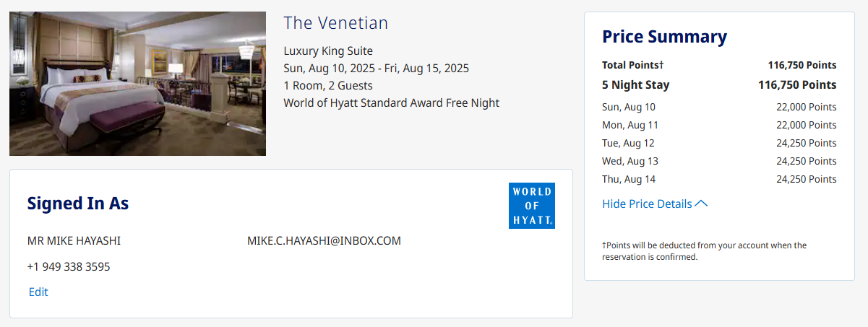Click the World of Hyatt Standard Award text

pyautogui.click(x=391, y=103)
